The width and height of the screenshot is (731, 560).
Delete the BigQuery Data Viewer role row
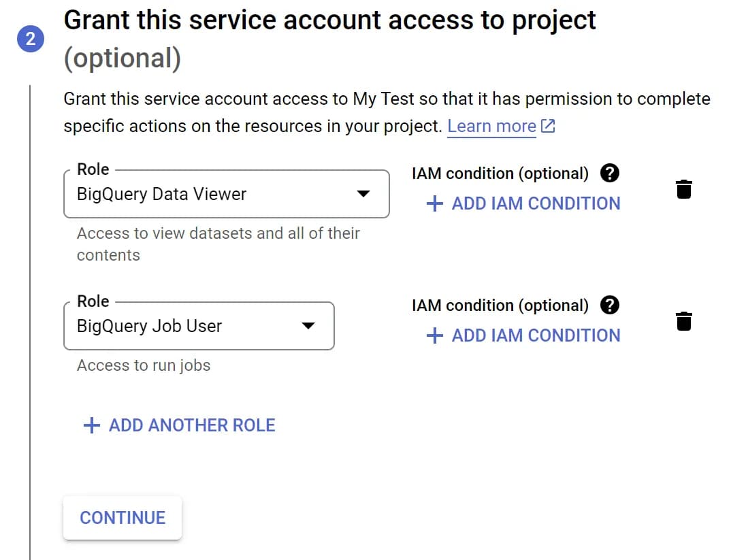[x=684, y=189]
